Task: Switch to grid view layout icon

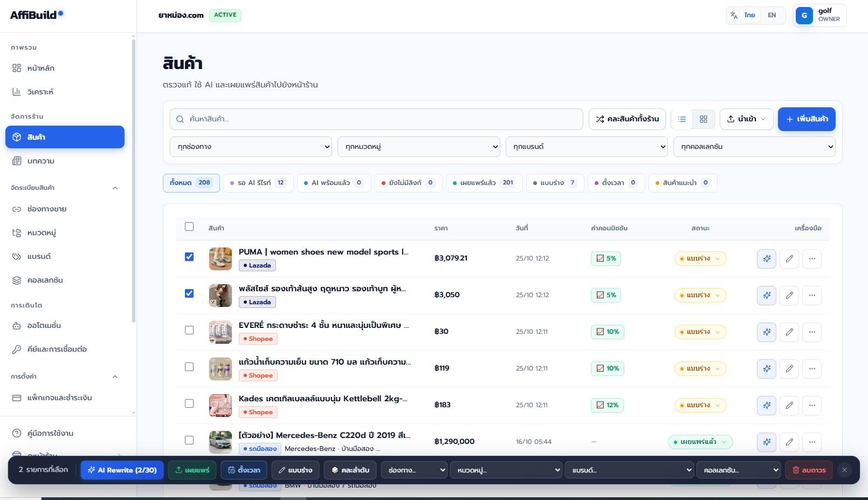Action: point(704,119)
